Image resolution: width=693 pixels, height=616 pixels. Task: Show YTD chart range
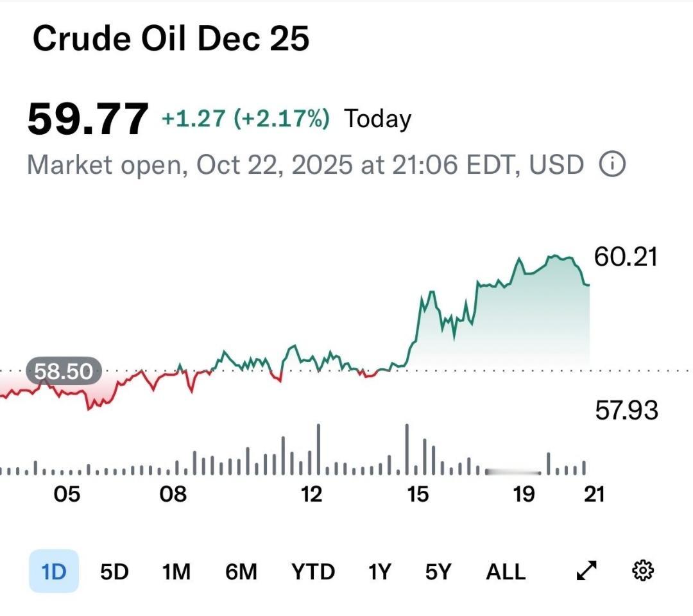[313, 571]
